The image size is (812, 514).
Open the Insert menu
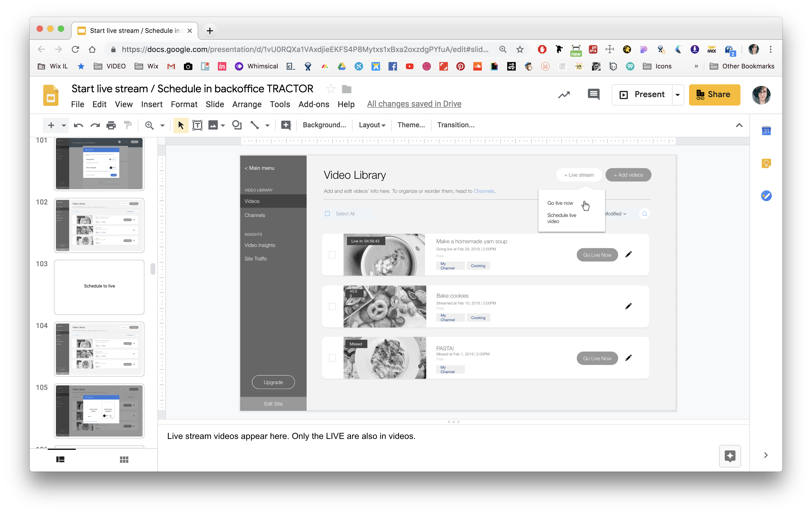click(x=151, y=104)
